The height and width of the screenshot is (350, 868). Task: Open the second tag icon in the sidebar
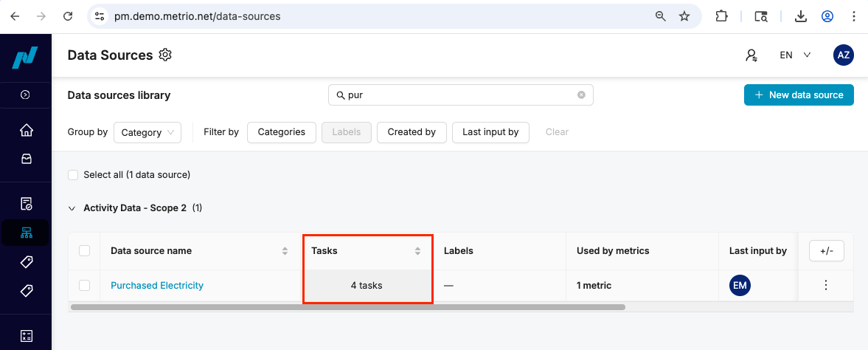coord(26,290)
